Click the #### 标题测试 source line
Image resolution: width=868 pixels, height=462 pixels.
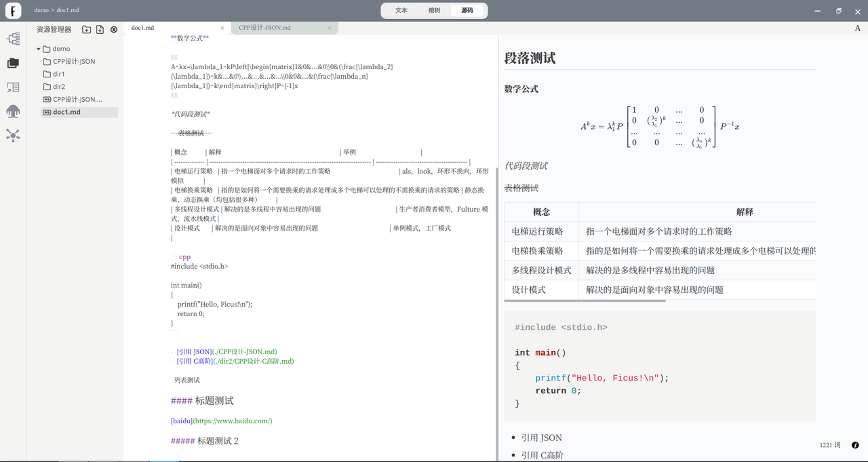(202, 401)
